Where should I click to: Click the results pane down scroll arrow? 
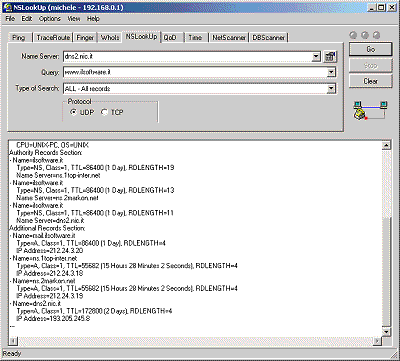coord(386,332)
